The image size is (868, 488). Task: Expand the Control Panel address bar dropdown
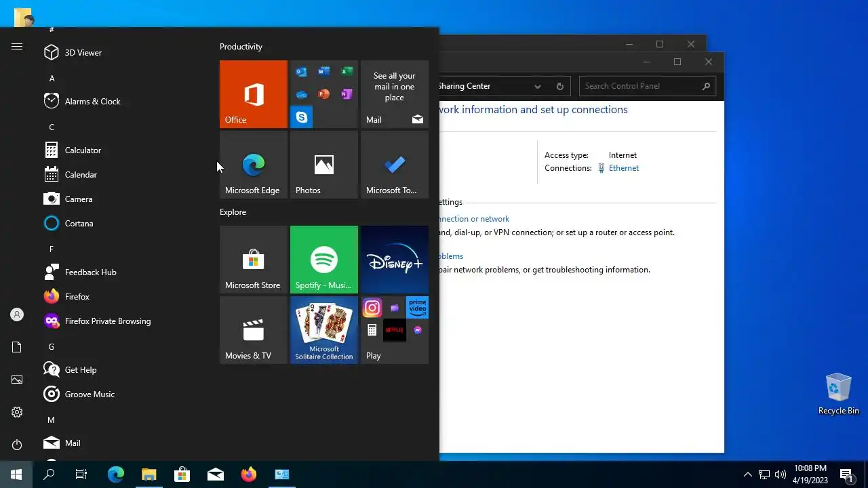[537, 86]
